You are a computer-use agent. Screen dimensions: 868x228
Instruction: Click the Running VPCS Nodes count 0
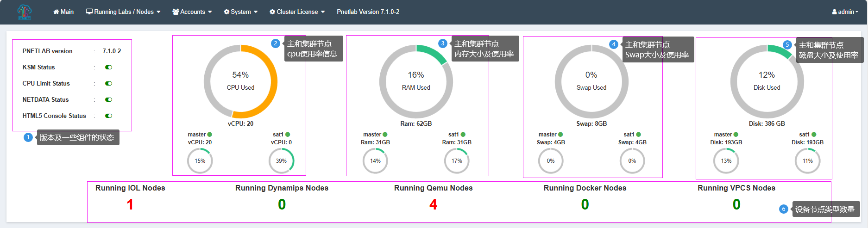736,204
